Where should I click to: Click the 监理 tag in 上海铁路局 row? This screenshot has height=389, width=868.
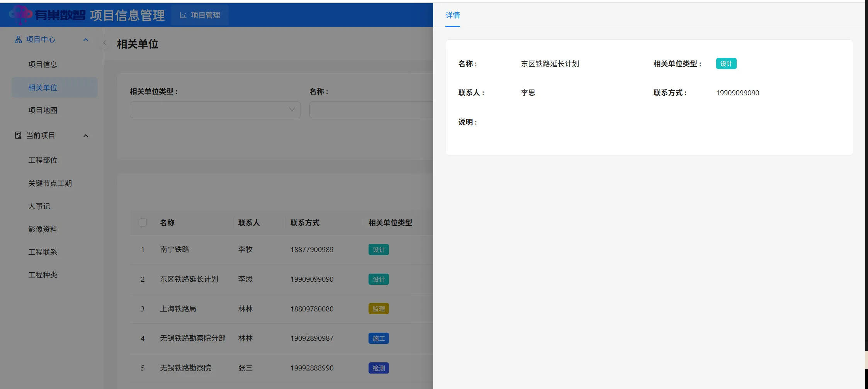[379, 309]
